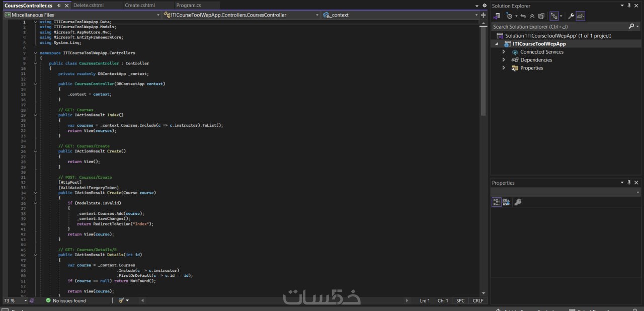Click the Ln: 1 line indicator
644x311 pixels.
pos(425,300)
